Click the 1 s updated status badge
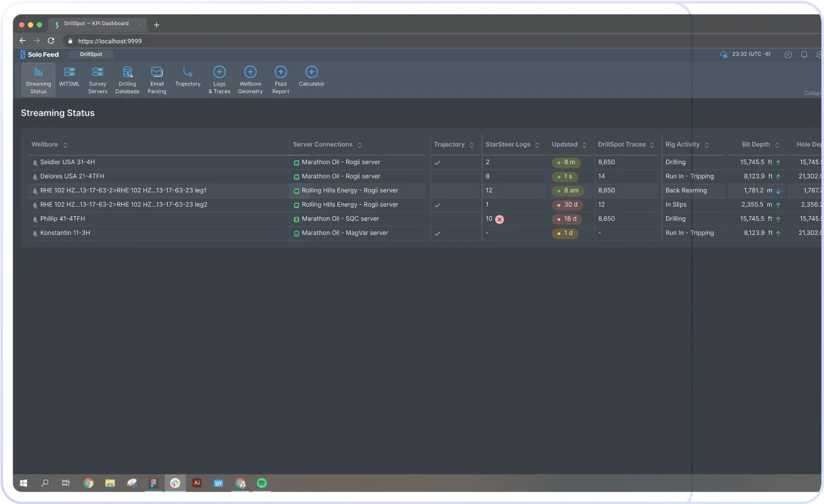Screen dimensions: 824x504 coord(565,177)
